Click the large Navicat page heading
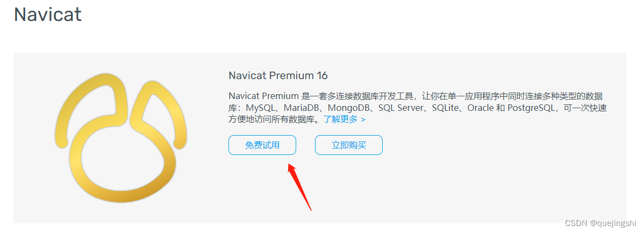Image resolution: width=644 pixels, height=233 pixels. tap(48, 15)
